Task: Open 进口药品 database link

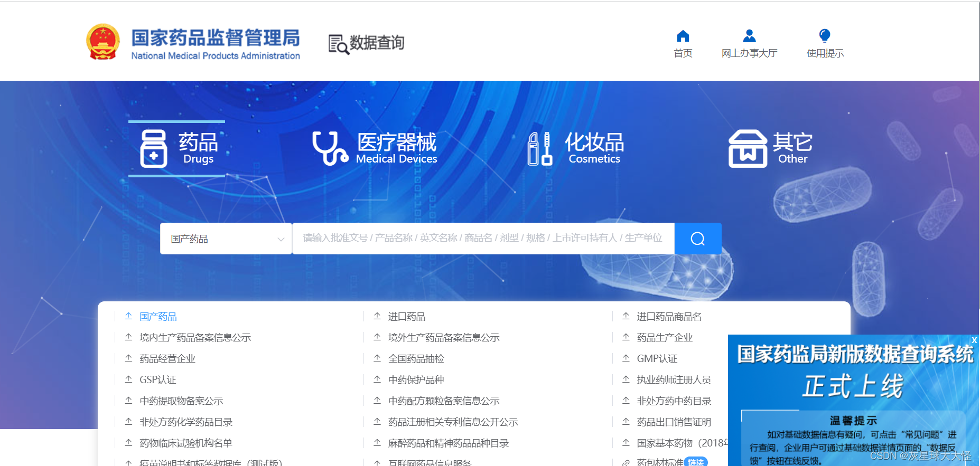Action: (x=407, y=317)
